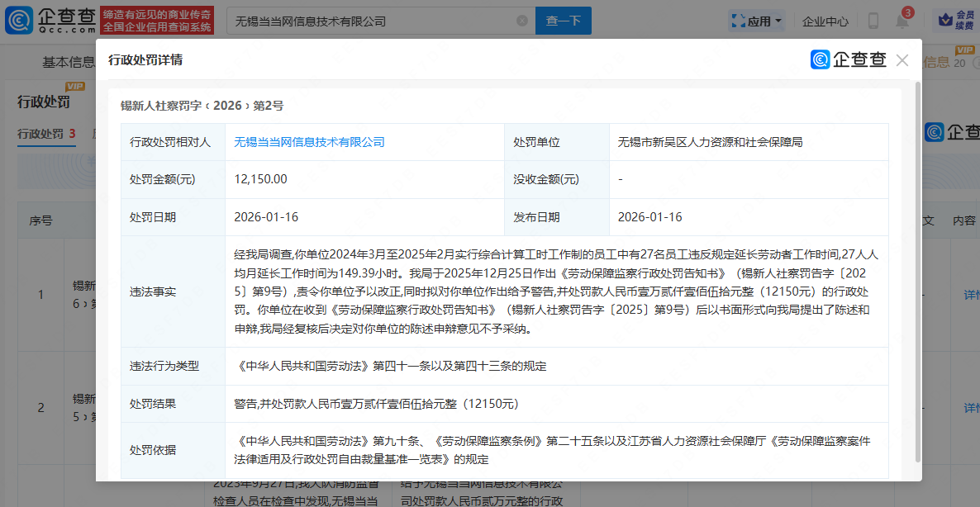Click the 会员续费 crown icon
This screenshot has height=507, width=980.
(x=944, y=21)
